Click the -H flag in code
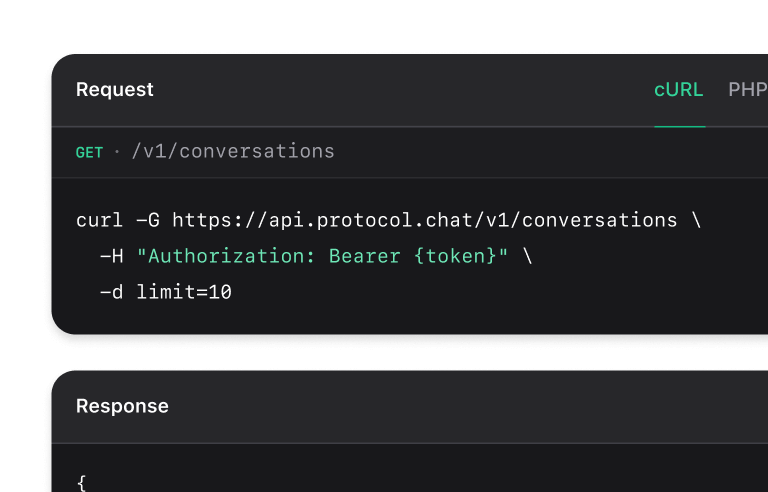This screenshot has height=492, width=768. pyautogui.click(x=112, y=257)
